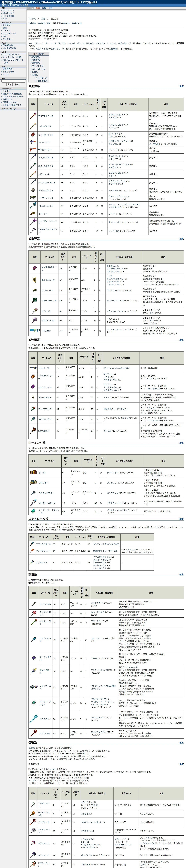
Task: Open the マジックダガー item name link
Action: point(45,397)
